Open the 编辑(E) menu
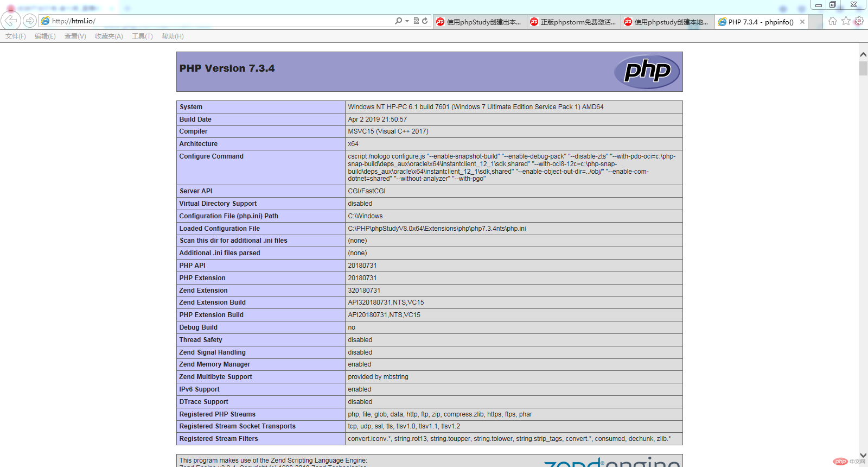This screenshot has height=467, width=868. [x=45, y=36]
